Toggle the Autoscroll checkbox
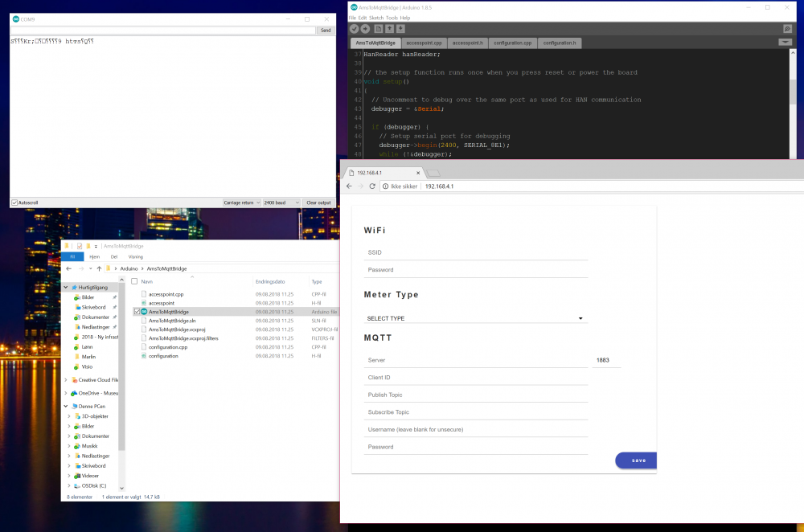 [x=14, y=203]
